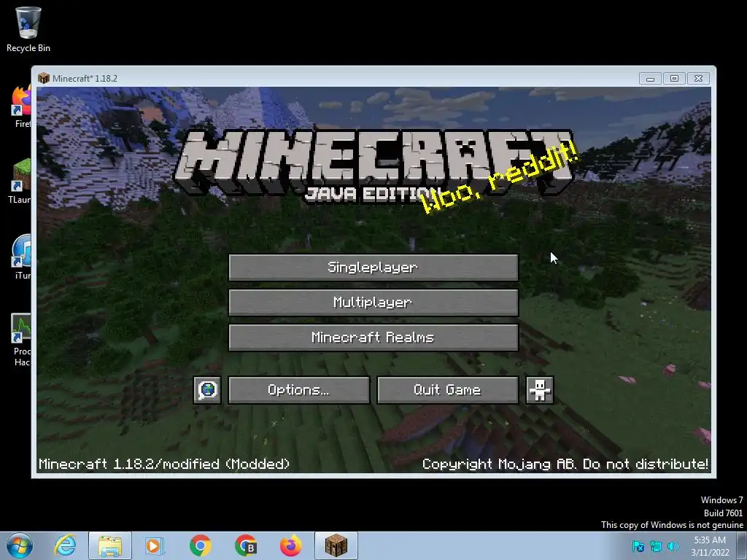Viewport: 747px width, 560px height.
Task: Launch Internet Explorer from taskbar
Action: [x=65, y=545]
